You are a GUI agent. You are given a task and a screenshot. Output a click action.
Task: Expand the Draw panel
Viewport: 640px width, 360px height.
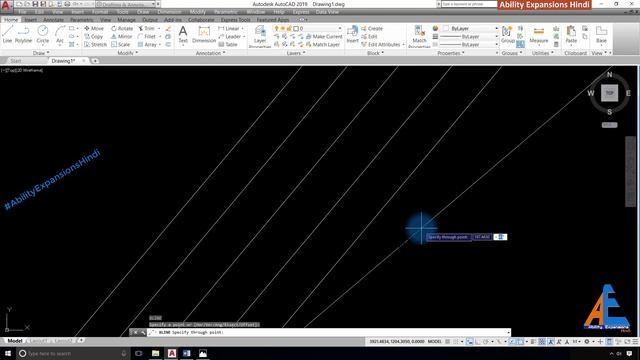(x=41, y=53)
